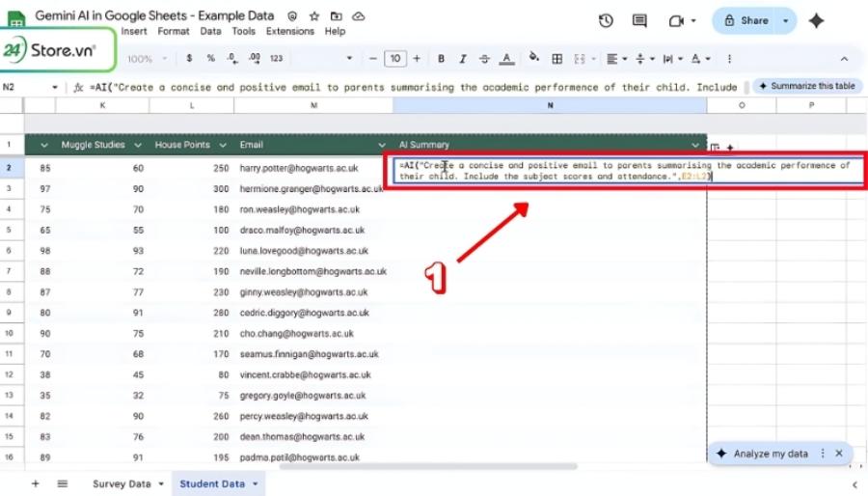868x496 pixels.
Task: Star this spreadsheet
Action: tap(313, 16)
